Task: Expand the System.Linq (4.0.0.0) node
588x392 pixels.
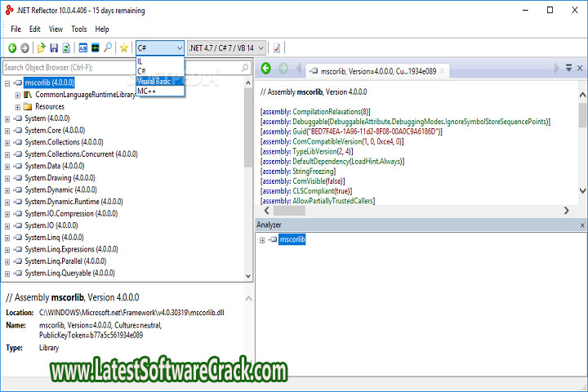Action: click(7, 238)
